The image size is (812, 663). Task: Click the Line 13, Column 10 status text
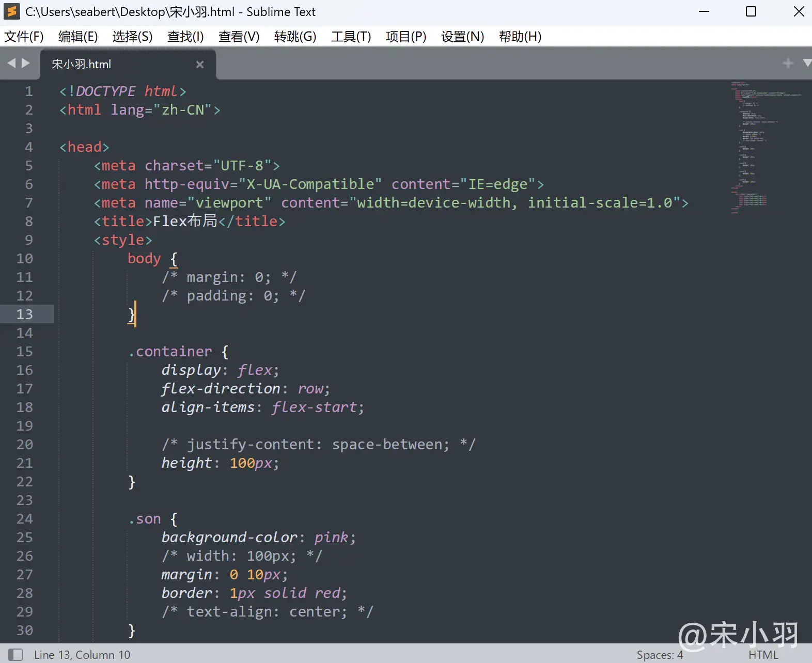(82, 655)
